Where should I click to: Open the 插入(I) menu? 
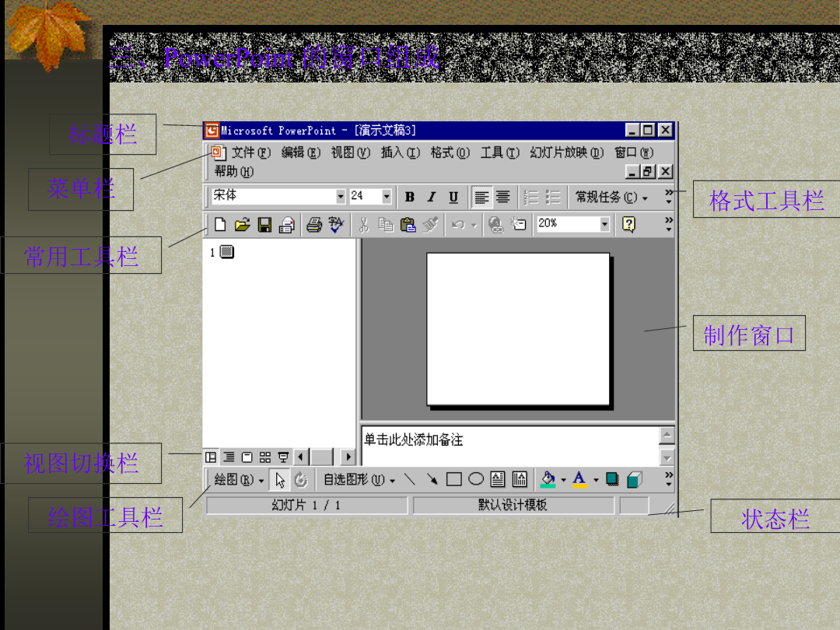pyautogui.click(x=401, y=152)
